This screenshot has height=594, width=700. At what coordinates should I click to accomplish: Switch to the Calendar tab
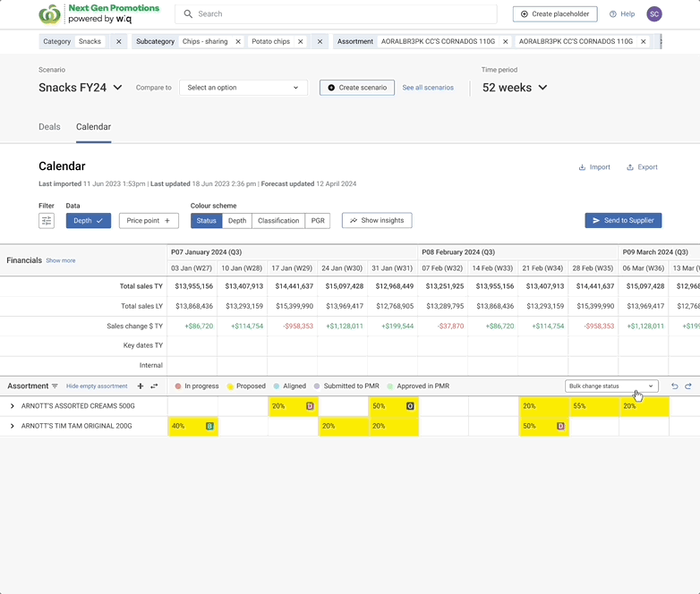click(93, 127)
